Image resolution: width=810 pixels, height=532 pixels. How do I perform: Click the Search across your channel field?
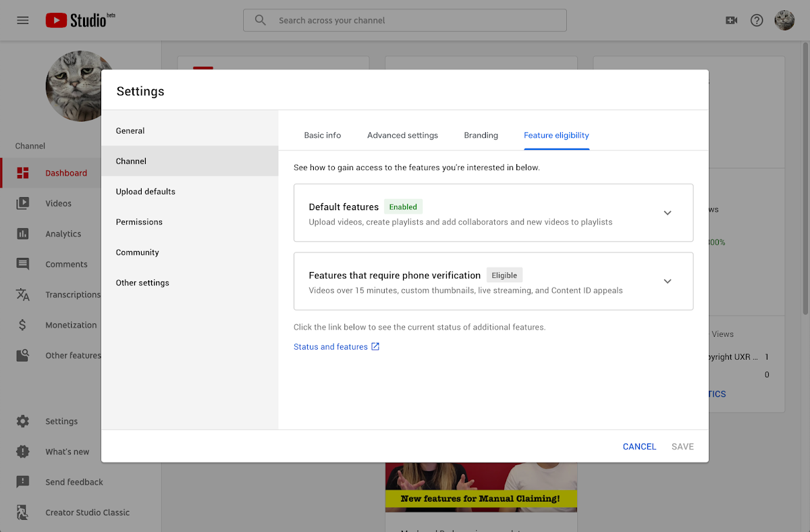405,20
